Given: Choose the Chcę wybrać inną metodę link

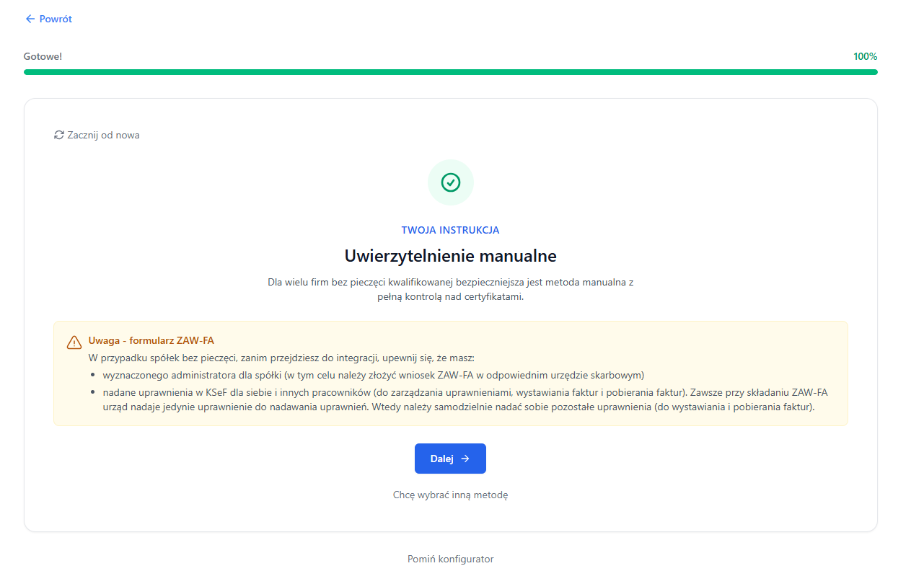Looking at the screenshot, I should [x=451, y=495].
